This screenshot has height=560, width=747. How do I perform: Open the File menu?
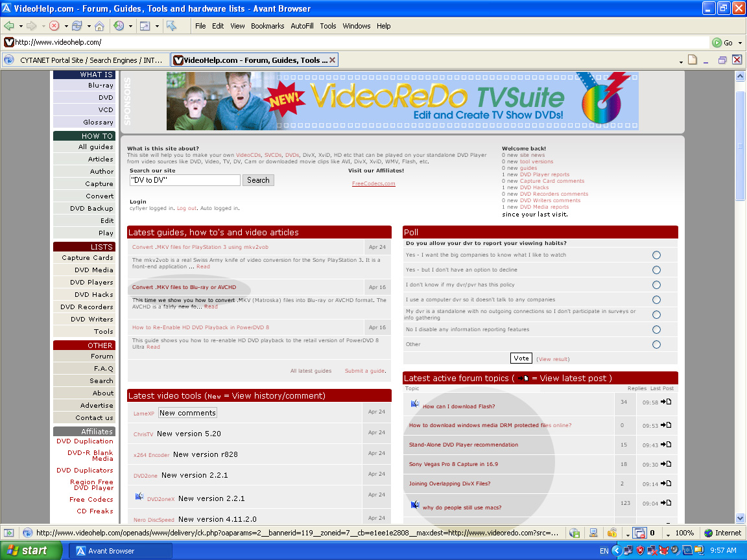tap(200, 26)
